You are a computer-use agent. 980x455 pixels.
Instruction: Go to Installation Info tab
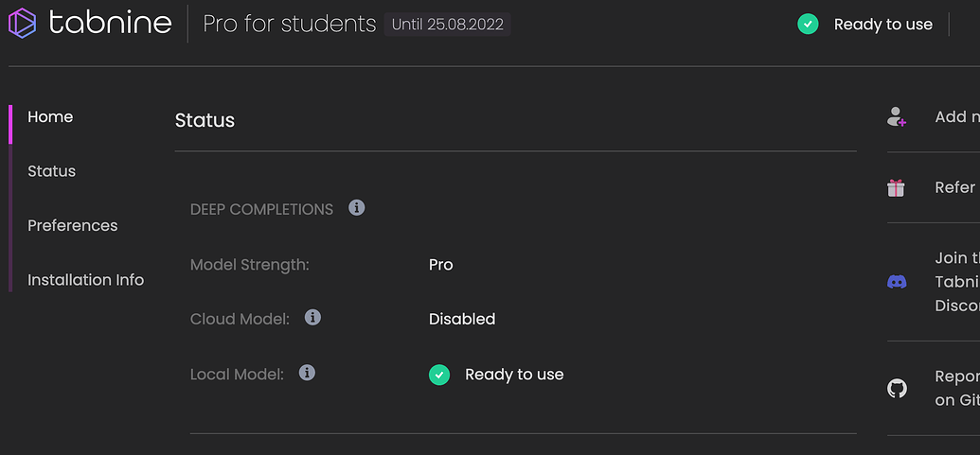coord(86,280)
